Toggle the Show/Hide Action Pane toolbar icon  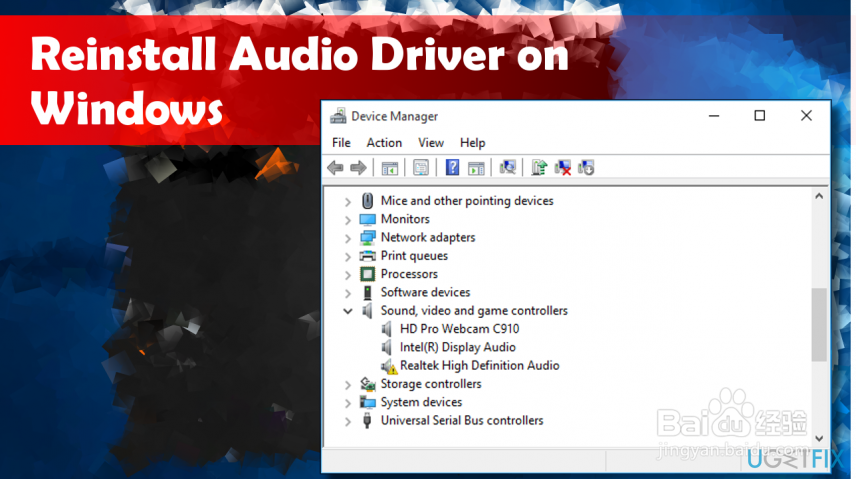coord(476,168)
